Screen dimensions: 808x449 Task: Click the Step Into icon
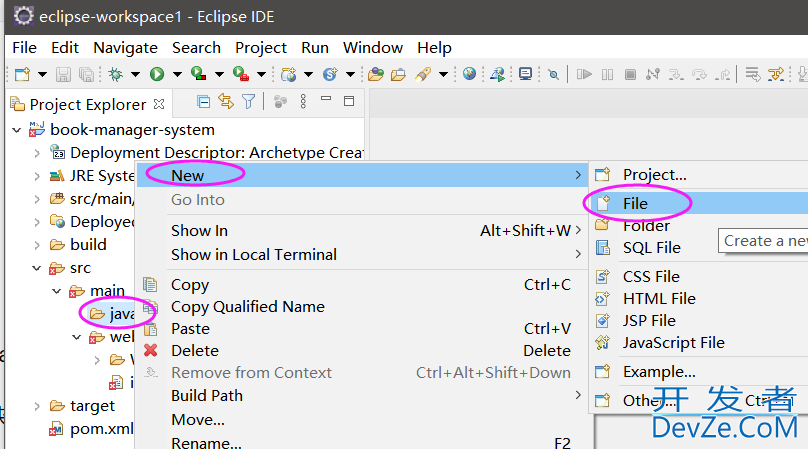[676, 75]
